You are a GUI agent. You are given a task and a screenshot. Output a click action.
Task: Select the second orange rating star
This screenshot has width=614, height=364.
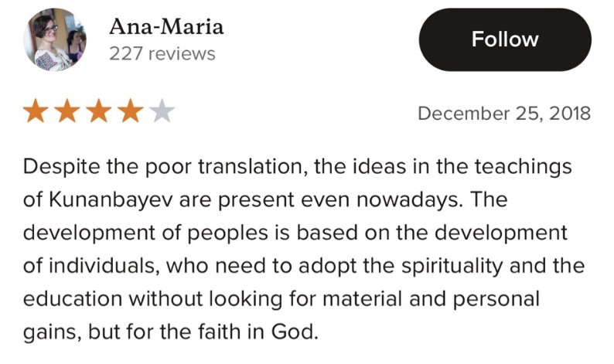[x=67, y=113]
